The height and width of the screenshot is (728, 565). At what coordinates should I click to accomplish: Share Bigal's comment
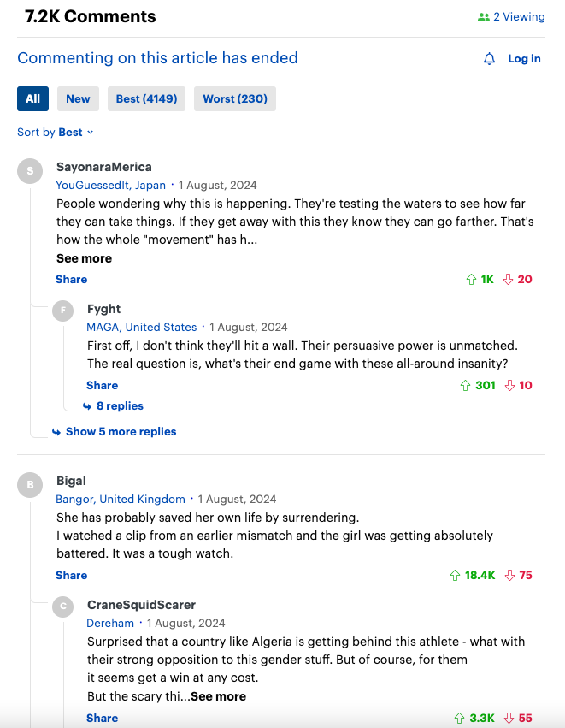[x=72, y=576]
